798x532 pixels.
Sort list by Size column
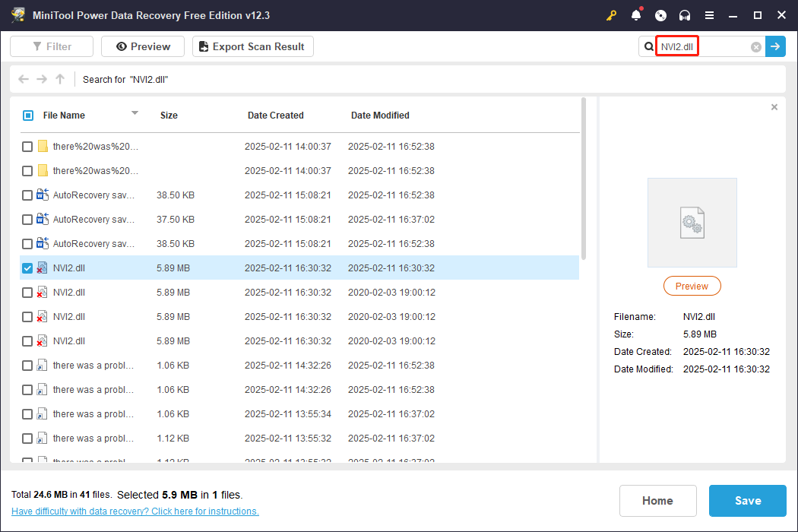pos(169,116)
